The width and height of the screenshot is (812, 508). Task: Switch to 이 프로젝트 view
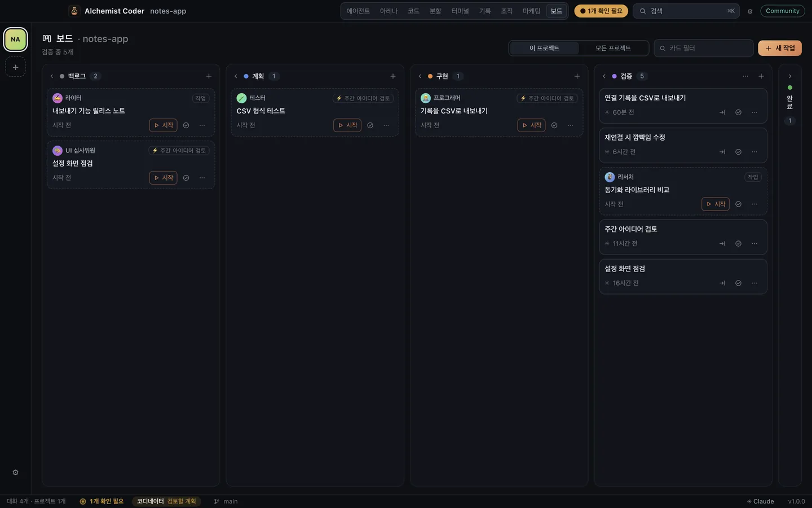tap(544, 48)
